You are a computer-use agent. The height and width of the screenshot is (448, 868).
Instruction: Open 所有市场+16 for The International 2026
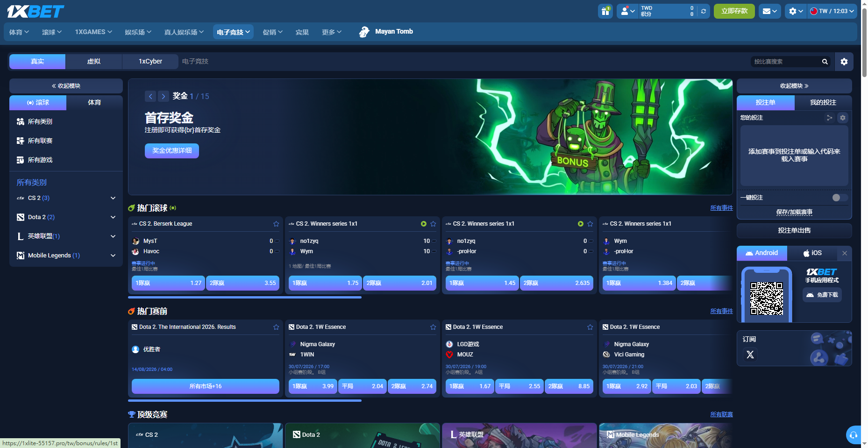(206, 386)
